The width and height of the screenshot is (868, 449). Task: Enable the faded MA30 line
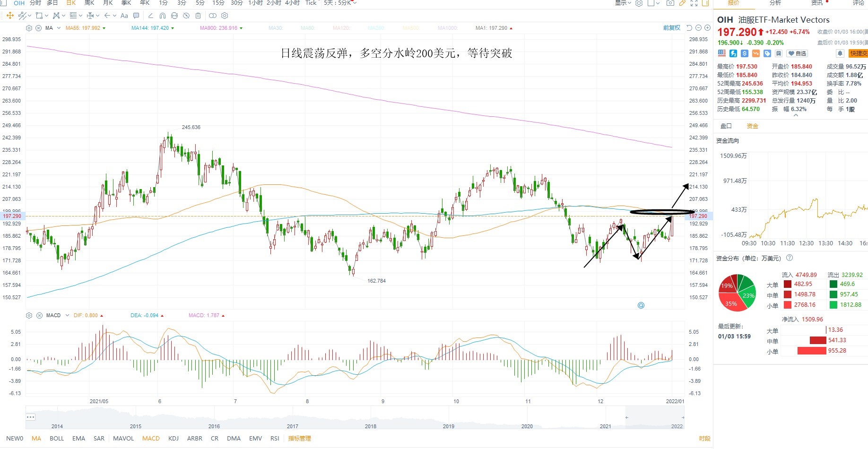pyautogui.click(x=276, y=28)
